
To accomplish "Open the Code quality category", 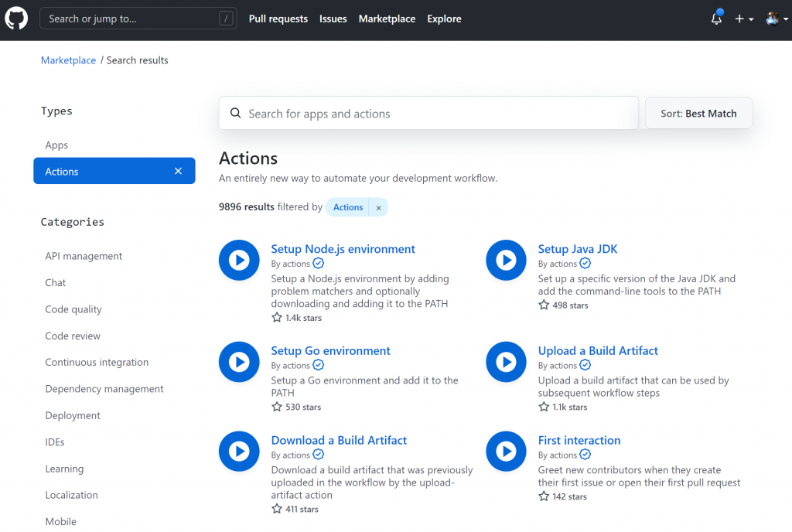I will click(x=73, y=309).
